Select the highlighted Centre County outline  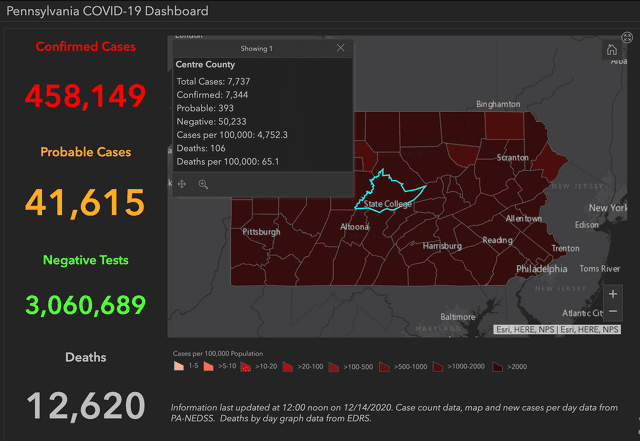[x=388, y=192]
